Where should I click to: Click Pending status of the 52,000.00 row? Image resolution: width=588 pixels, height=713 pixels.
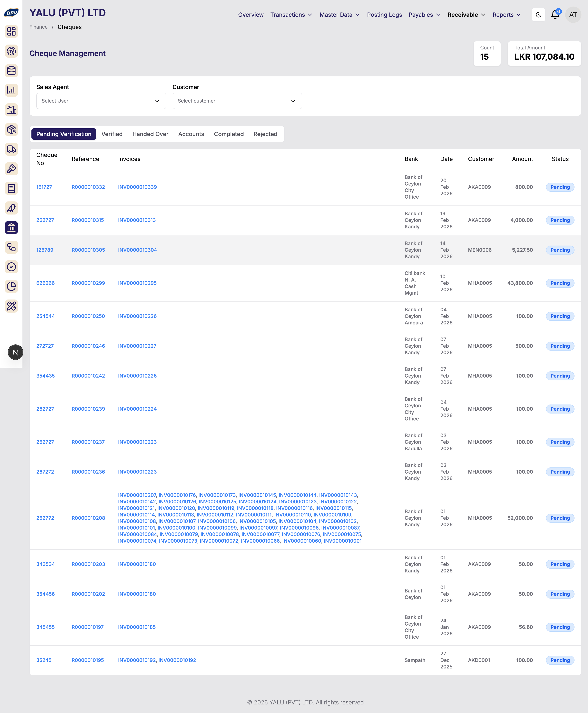point(560,518)
